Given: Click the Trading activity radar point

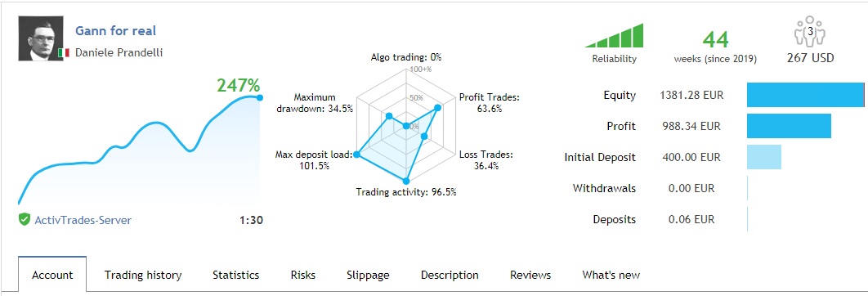Looking at the screenshot, I should pyautogui.click(x=405, y=182).
